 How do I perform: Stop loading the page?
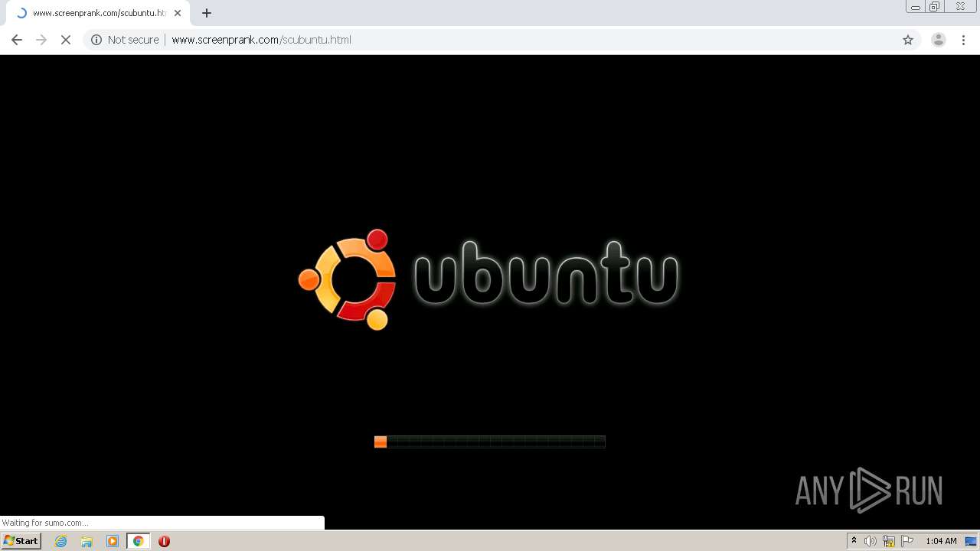pyautogui.click(x=66, y=40)
